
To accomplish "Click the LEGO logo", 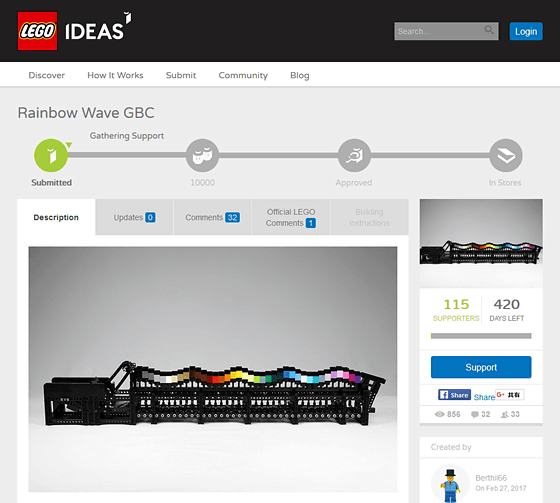I will coord(38,31).
